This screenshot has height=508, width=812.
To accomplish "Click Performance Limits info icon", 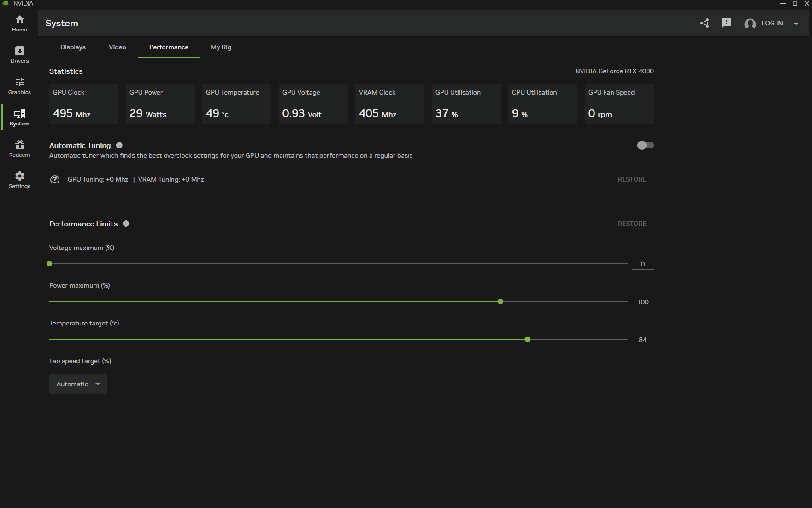I will [x=126, y=224].
